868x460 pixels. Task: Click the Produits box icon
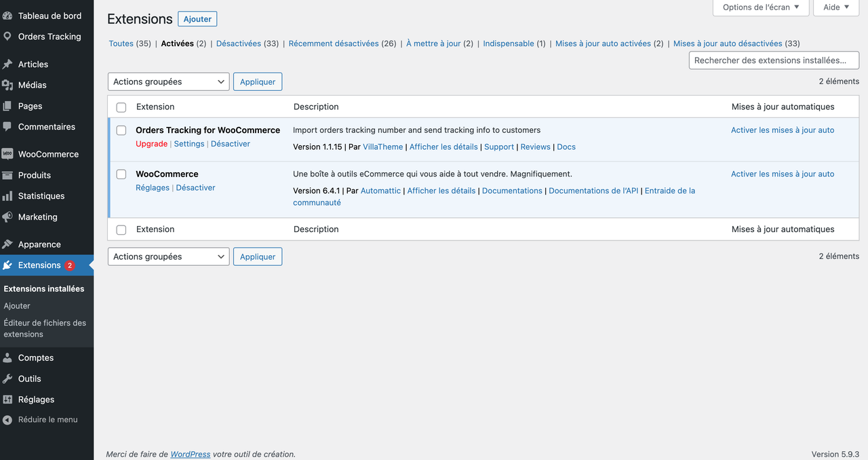(7, 175)
